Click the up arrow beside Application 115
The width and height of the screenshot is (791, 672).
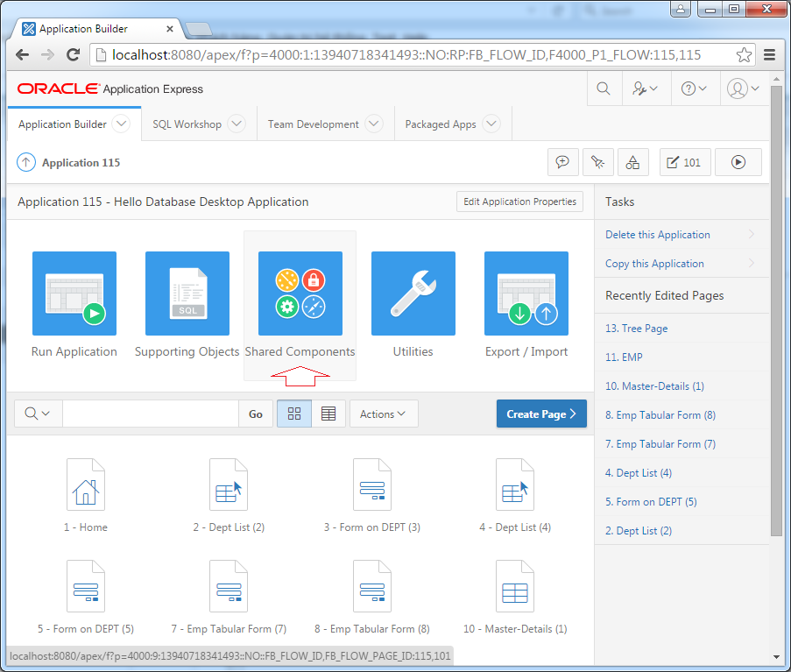[26, 162]
